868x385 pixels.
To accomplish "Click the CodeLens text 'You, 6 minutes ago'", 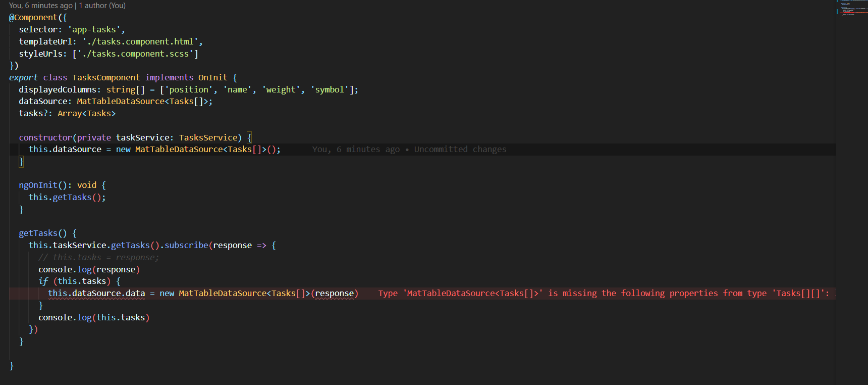I will (x=41, y=6).
